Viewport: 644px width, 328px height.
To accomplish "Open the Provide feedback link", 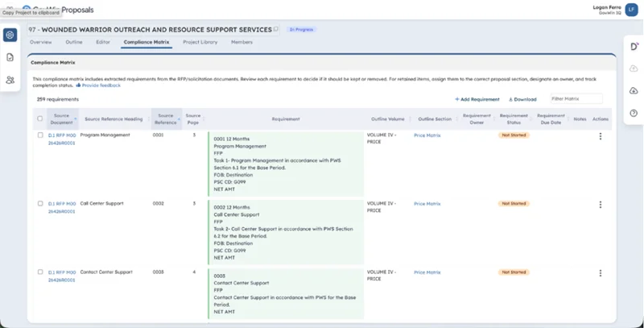I will point(101,85).
